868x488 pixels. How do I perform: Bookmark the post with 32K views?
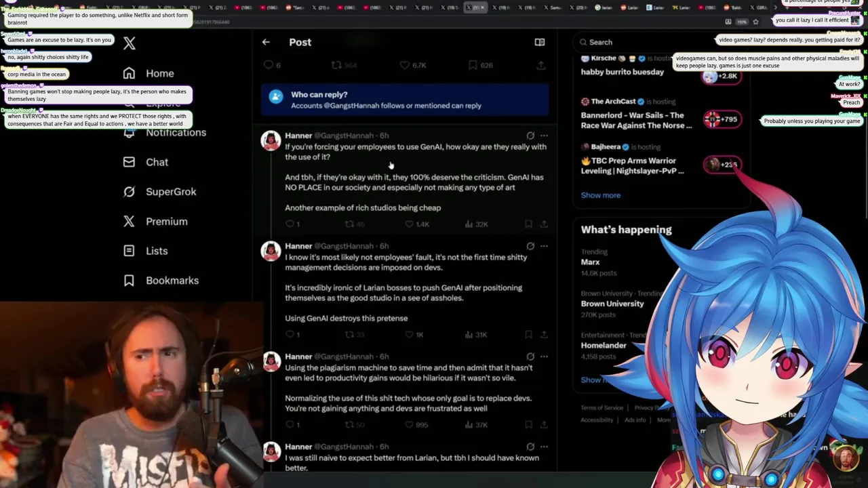(x=528, y=224)
